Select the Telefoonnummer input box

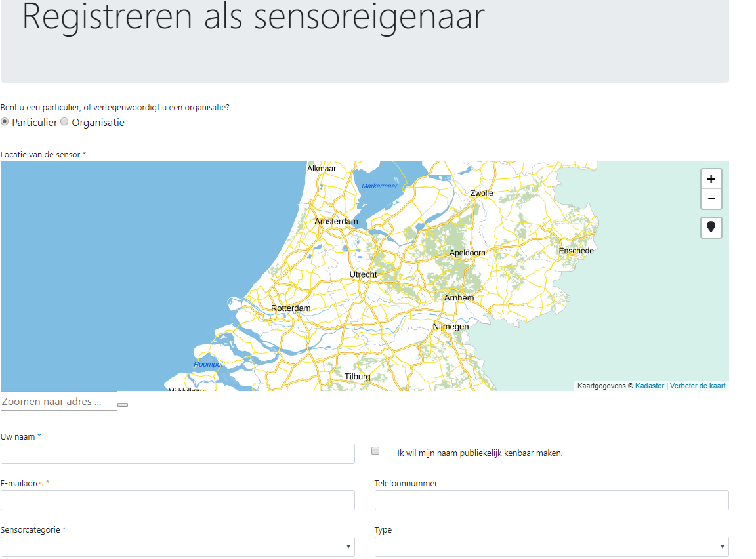[x=551, y=500]
